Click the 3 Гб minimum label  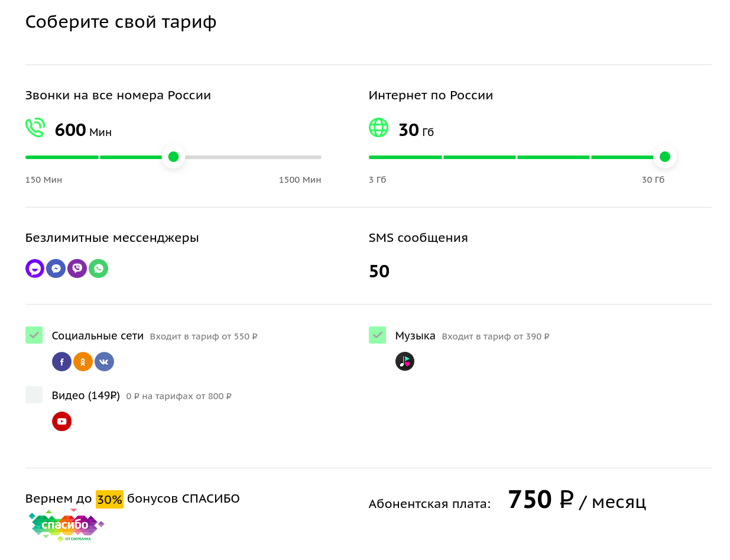point(377,180)
